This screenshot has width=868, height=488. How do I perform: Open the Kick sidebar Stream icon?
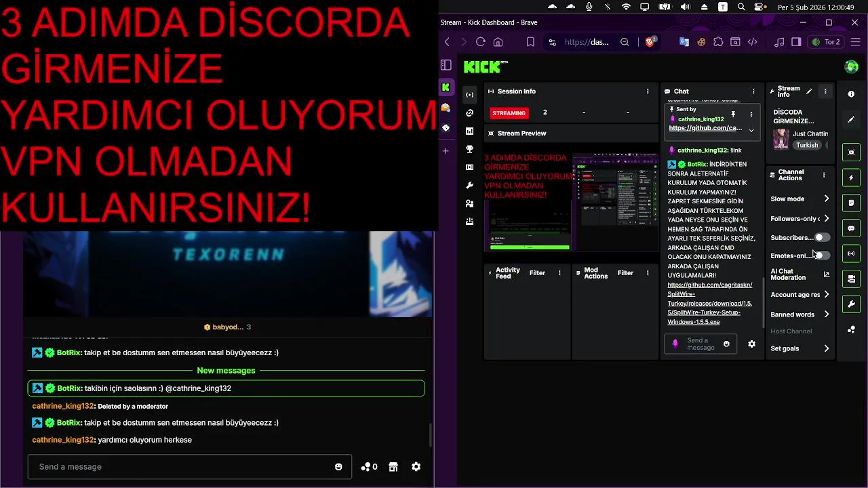point(469,95)
